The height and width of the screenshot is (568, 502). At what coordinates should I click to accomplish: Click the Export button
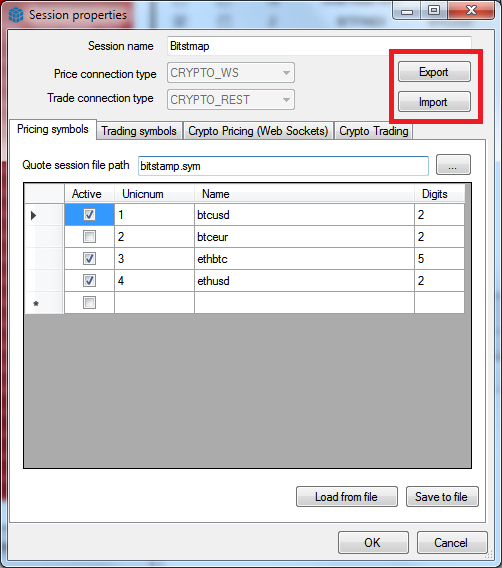coord(434,72)
